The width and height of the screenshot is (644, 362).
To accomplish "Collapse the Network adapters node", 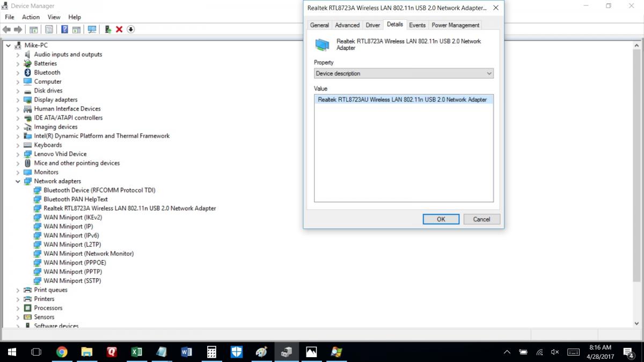I will 18,181.
